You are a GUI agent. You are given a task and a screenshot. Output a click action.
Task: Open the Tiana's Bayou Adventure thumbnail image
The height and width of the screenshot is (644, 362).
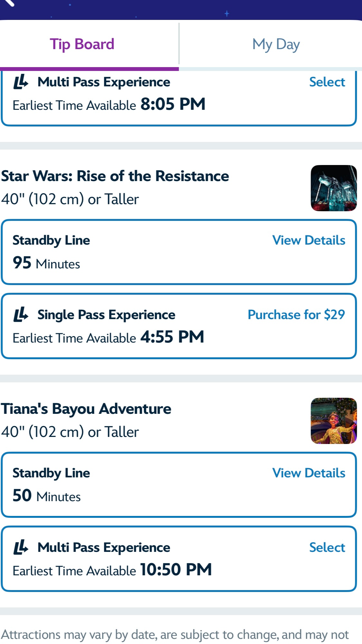(333, 421)
